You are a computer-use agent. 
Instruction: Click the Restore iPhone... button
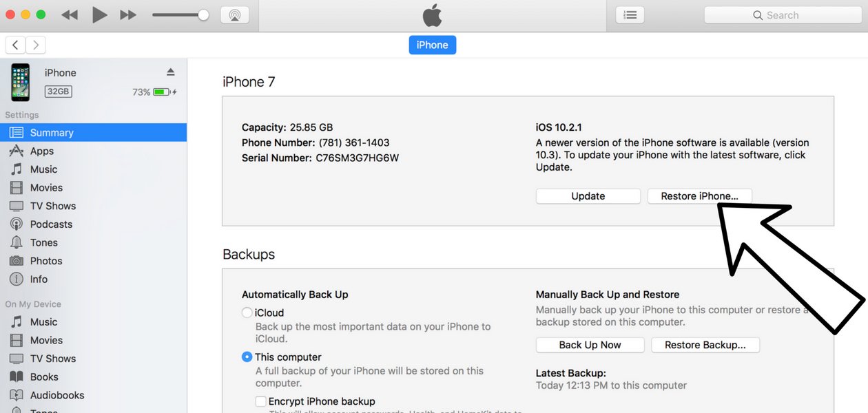[x=700, y=196]
